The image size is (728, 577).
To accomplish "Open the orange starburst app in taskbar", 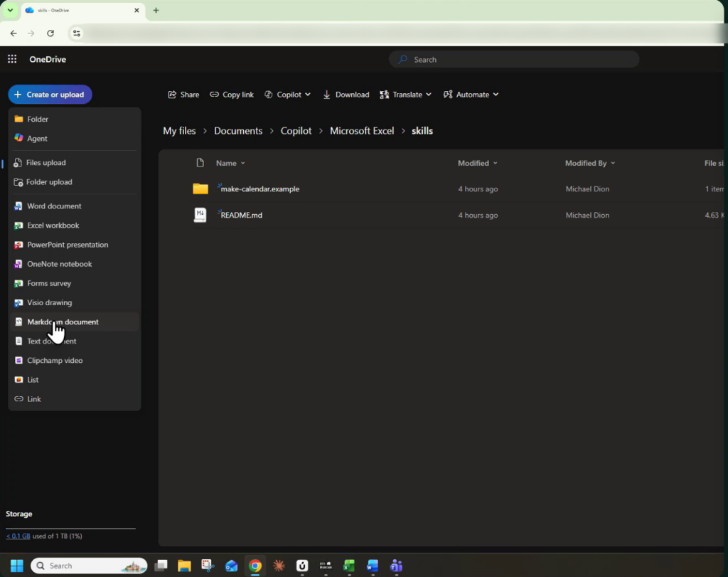I will [279, 566].
